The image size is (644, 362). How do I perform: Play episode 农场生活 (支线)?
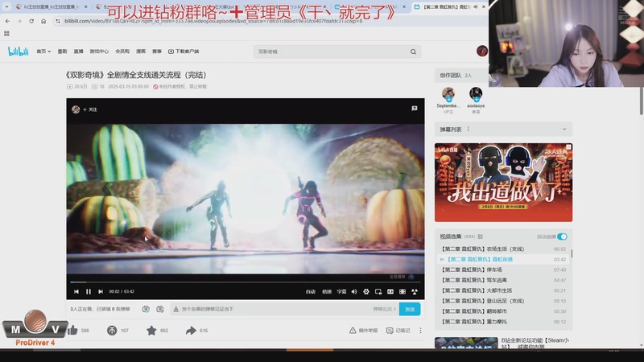pos(503,249)
